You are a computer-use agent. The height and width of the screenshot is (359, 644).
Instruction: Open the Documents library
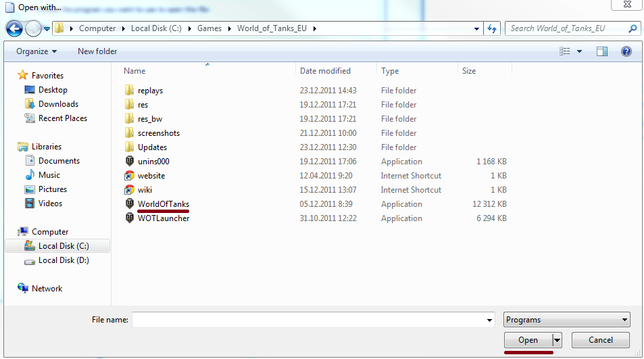[59, 161]
